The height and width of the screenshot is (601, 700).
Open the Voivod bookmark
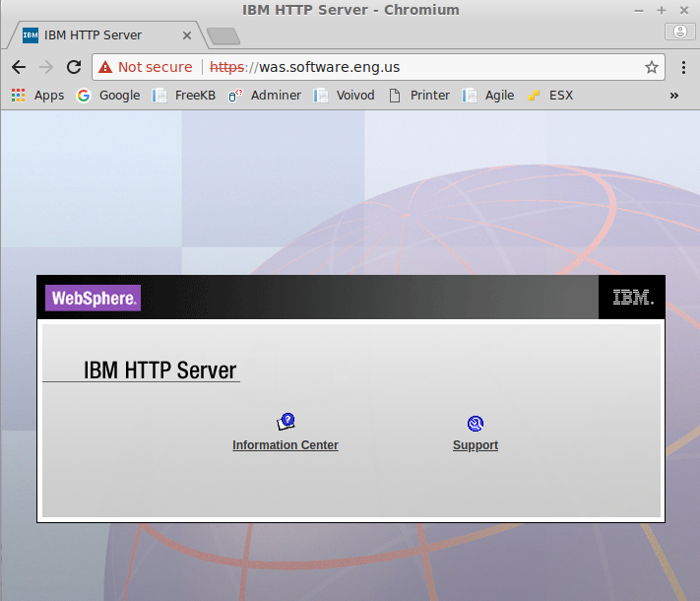pyautogui.click(x=344, y=96)
